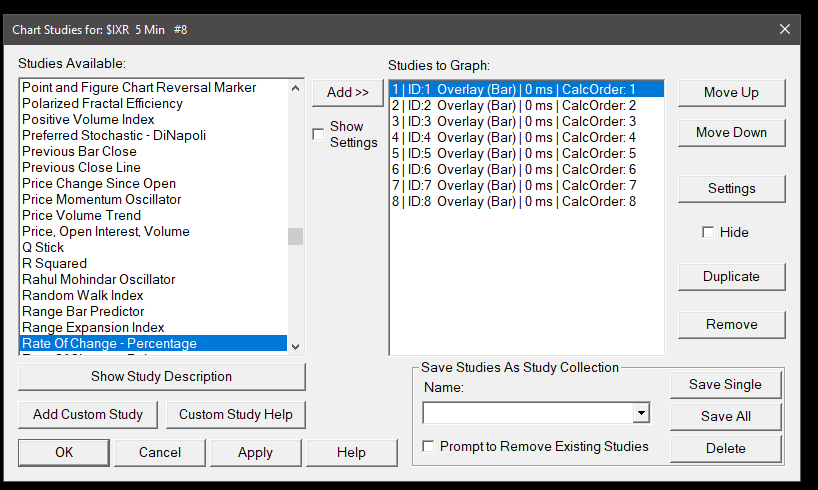
Task: Open study Settings button
Action: coord(731,188)
